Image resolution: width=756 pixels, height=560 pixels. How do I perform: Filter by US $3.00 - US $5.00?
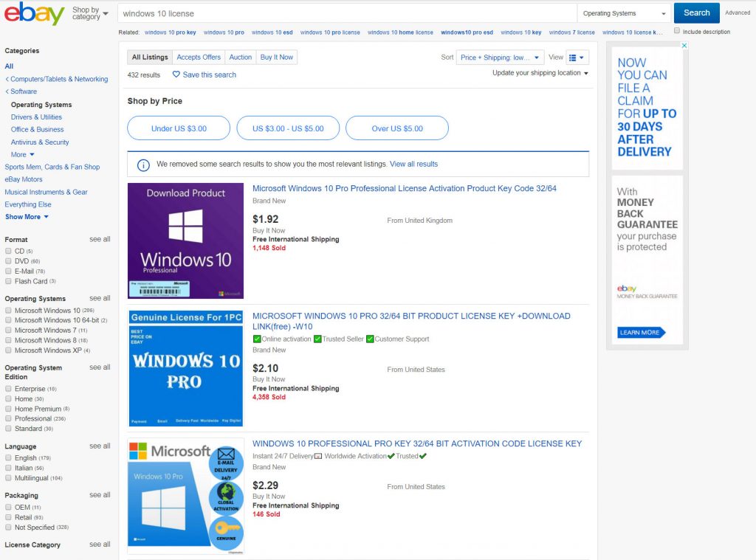point(289,128)
